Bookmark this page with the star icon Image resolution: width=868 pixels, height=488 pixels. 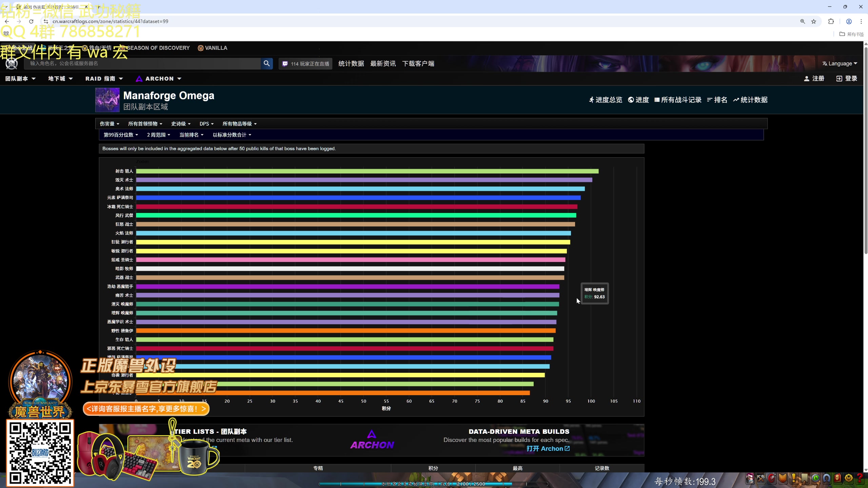pos(814,21)
